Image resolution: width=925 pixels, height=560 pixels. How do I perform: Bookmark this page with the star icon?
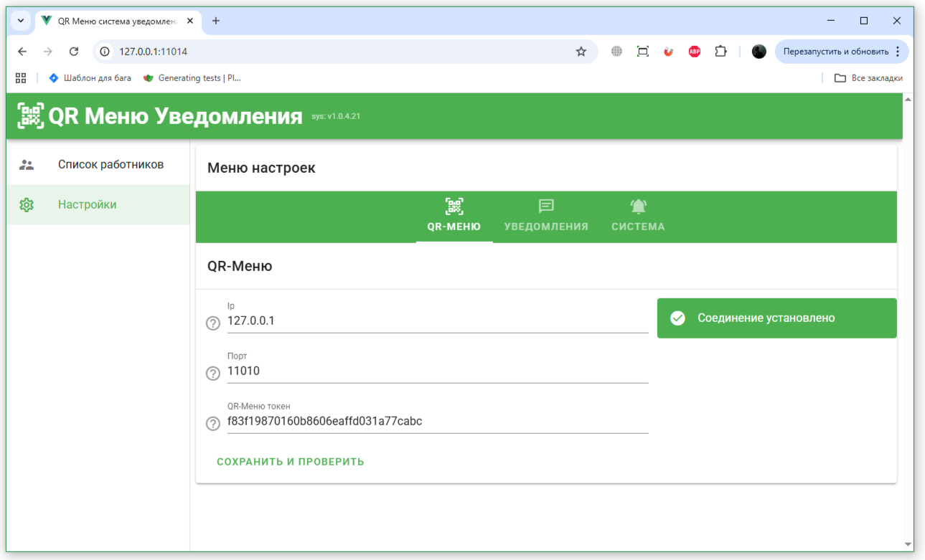pyautogui.click(x=581, y=52)
